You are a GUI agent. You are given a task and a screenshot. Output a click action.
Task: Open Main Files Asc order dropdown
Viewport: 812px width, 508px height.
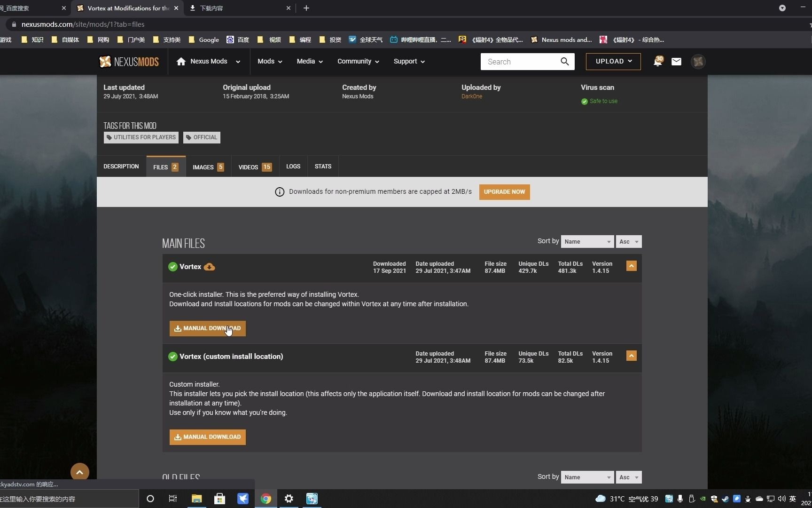coord(629,242)
